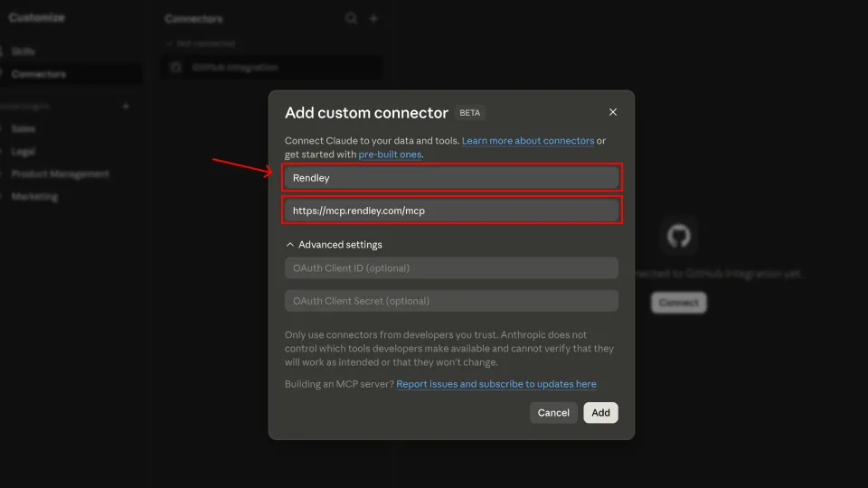Open Learn more about connectors link
Viewport: 868px width, 488px height.
527,141
